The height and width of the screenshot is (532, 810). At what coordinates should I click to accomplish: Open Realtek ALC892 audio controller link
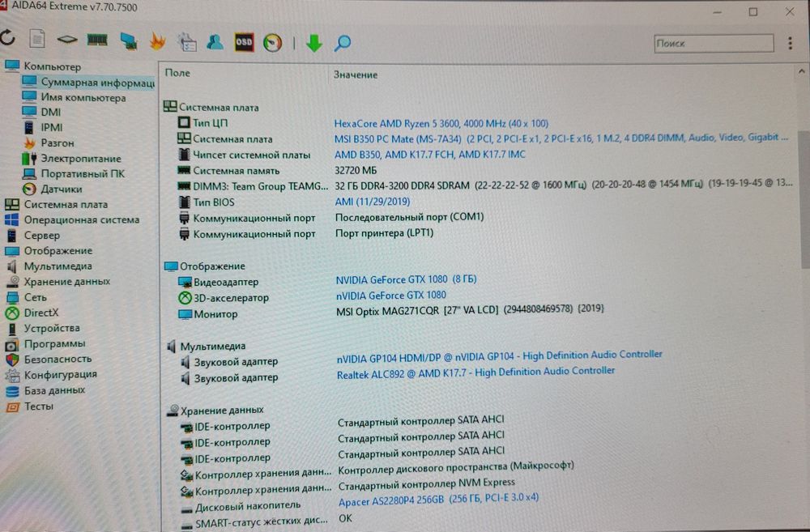(x=475, y=372)
